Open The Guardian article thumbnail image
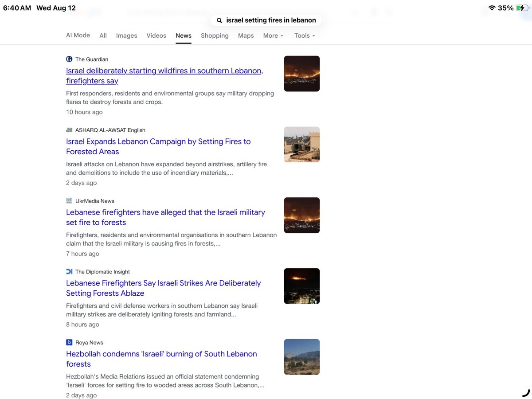Viewport: 532px width, 399px height. click(x=302, y=74)
